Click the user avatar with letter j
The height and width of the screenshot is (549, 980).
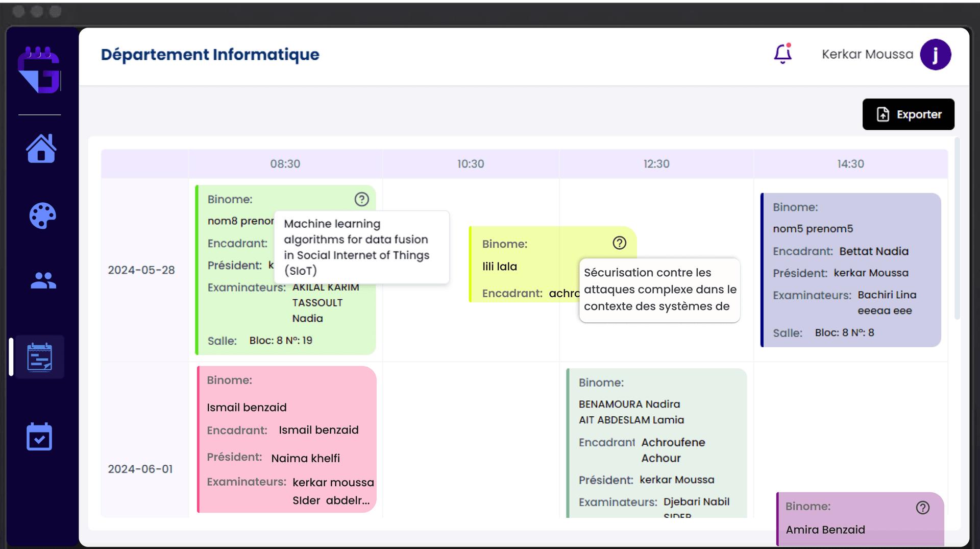pos(935,54)
